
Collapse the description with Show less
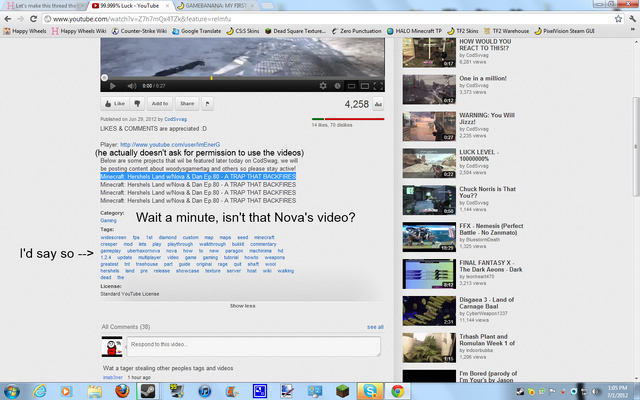coord(242,306)
